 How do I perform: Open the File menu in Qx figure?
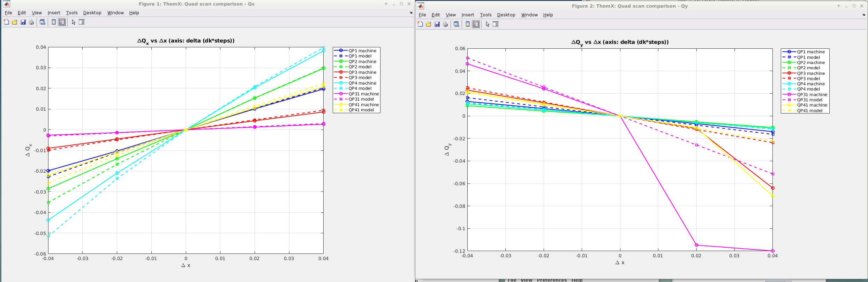click(x=8, y=13)
